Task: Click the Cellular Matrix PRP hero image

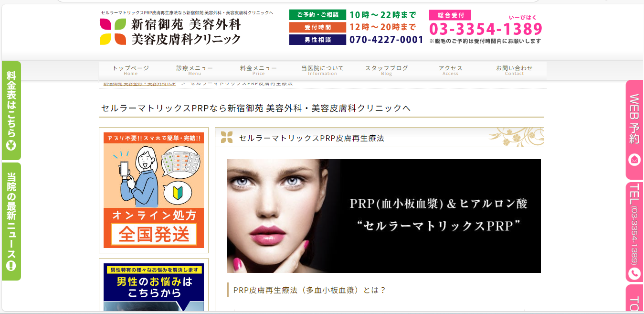Action: click(384, 216)
